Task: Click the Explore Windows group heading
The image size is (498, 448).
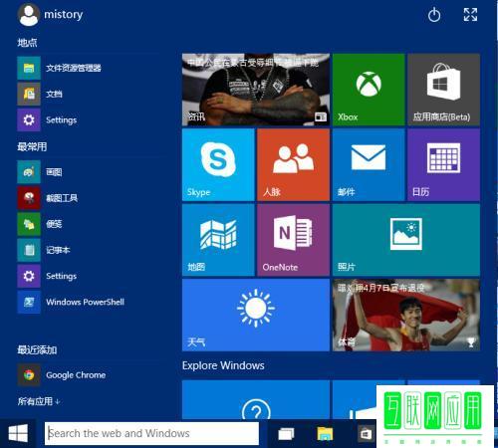Action: click(x=223, y=365)
